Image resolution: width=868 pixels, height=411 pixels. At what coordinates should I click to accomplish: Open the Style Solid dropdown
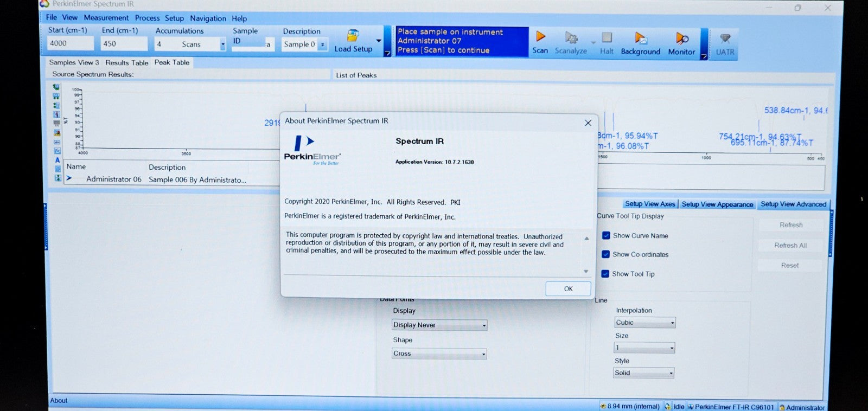pyautogui.click(x=671, y=373)
